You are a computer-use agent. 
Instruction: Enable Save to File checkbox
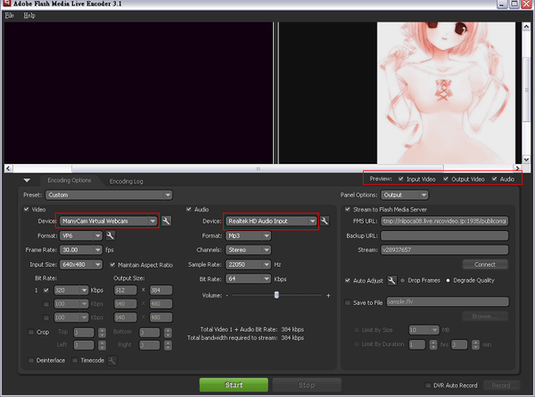pos(347,303)
